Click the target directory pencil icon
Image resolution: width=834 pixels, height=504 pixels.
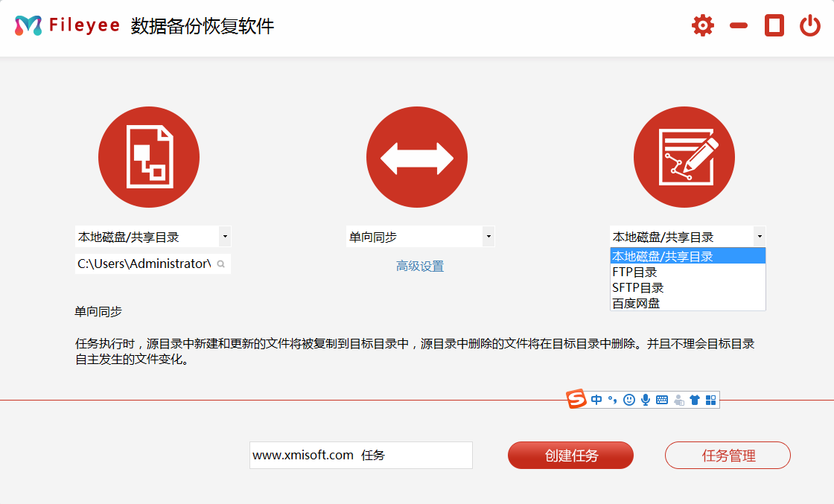pos(684,157)
